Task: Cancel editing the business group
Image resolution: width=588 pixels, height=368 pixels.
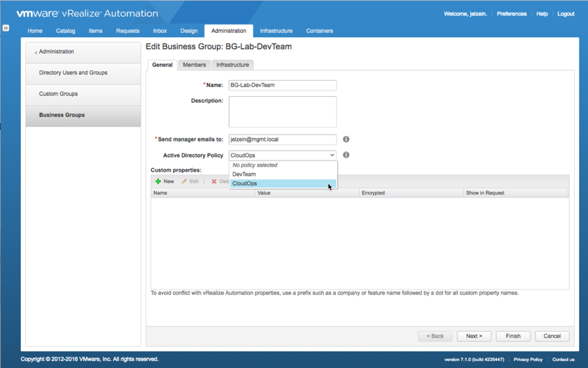Action: (x=552, y=336)
